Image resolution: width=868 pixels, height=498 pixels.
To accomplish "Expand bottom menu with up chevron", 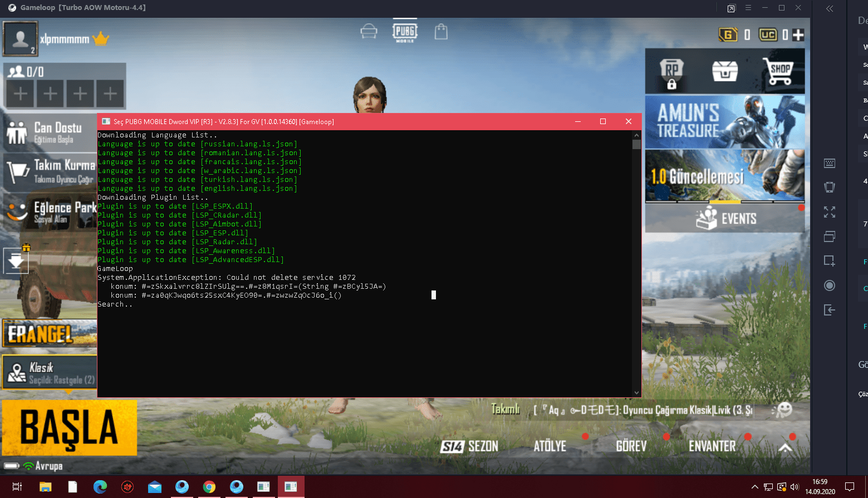I will pyautogui.click(x=785, y=447).
